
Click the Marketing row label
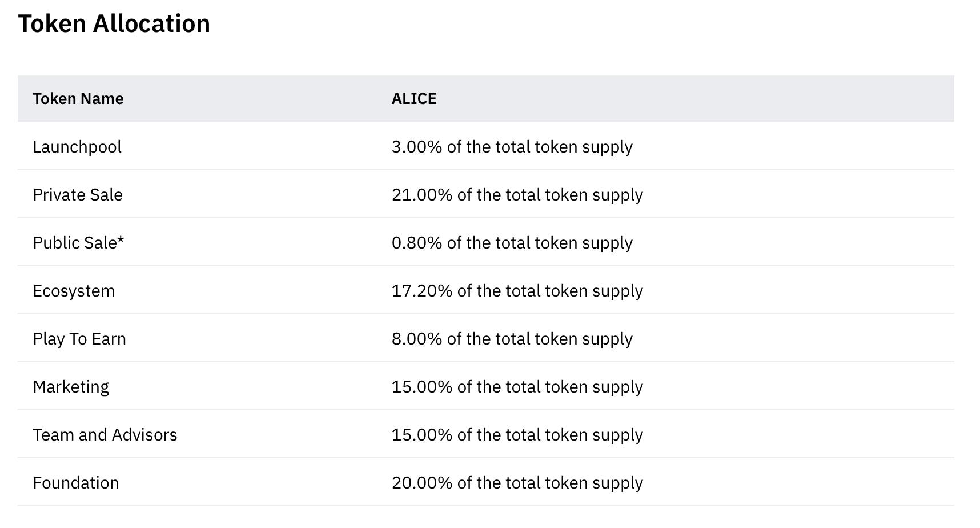[x=71, y=387]
